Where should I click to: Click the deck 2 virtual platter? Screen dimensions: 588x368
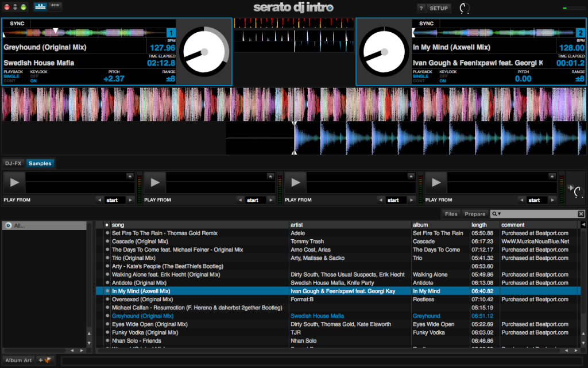[384, 52]
